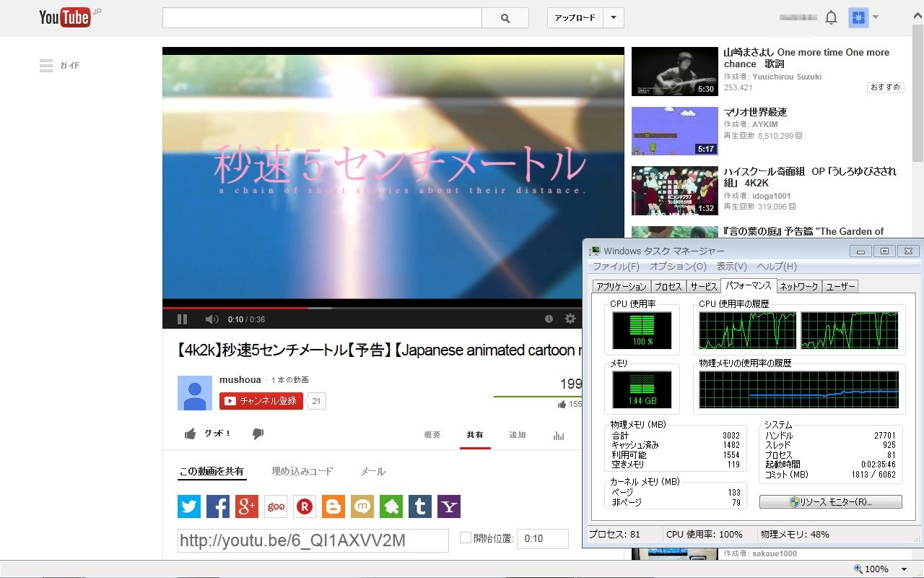Dislike the video with thumbs down
924x578 pixels.
258,434
